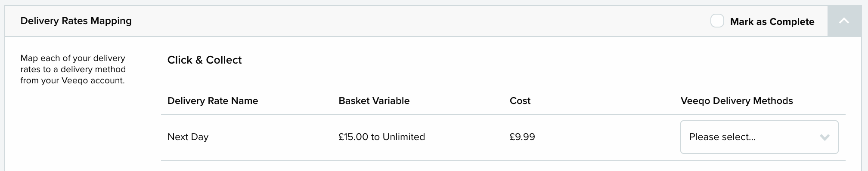This screenshot has height=171, width=868.
Task: Click the £9.99 cost value
Action: point(522,137)
